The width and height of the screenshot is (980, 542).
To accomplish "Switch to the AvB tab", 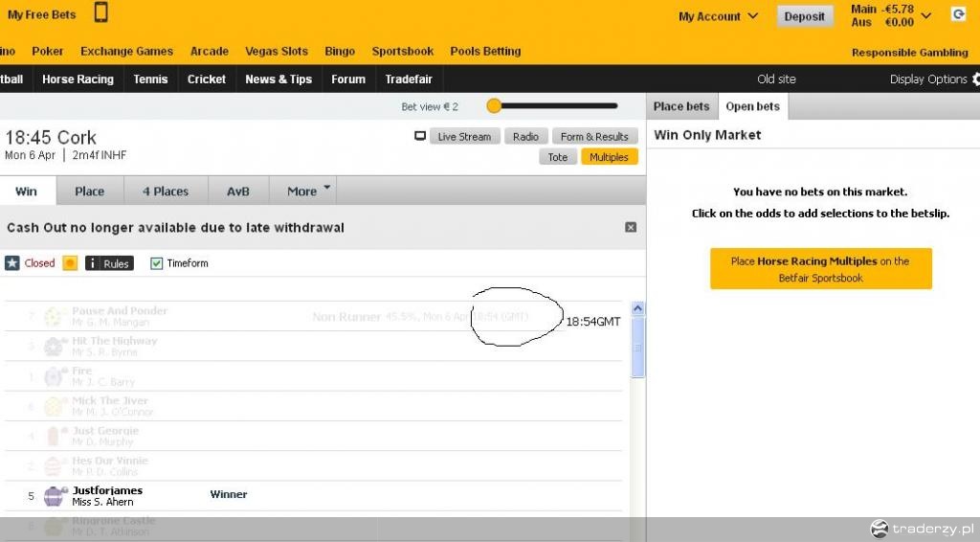I will pos(238,191).
